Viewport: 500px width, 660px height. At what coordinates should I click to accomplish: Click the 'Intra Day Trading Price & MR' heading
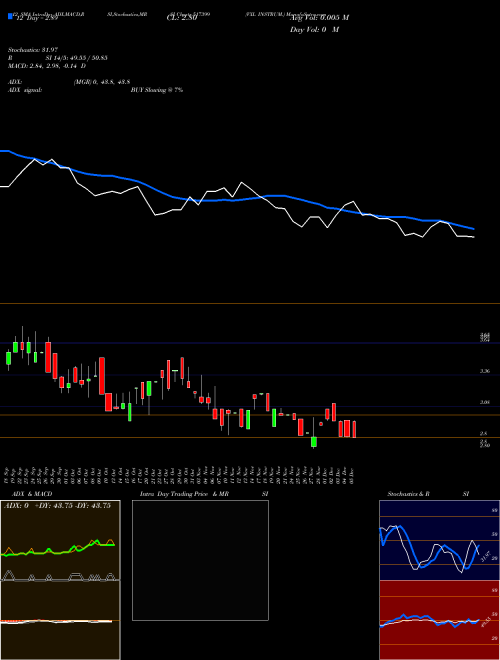[x=185, y=494]
